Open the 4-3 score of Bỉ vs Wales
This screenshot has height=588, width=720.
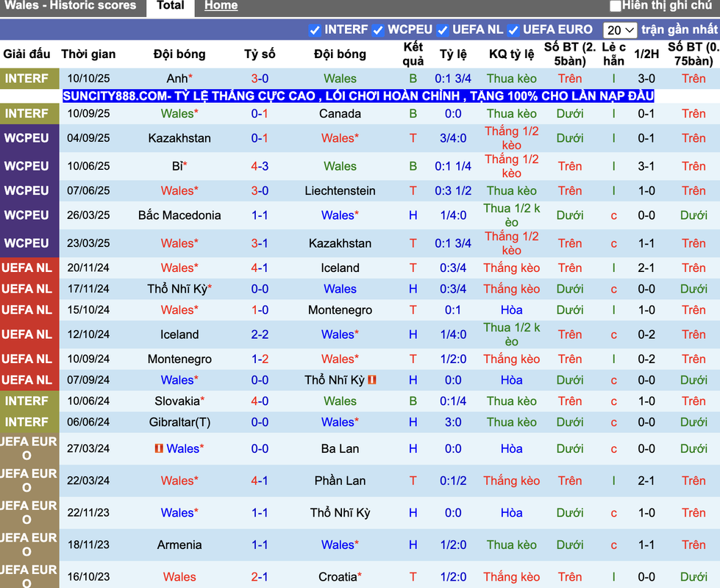tap(260, 166)
